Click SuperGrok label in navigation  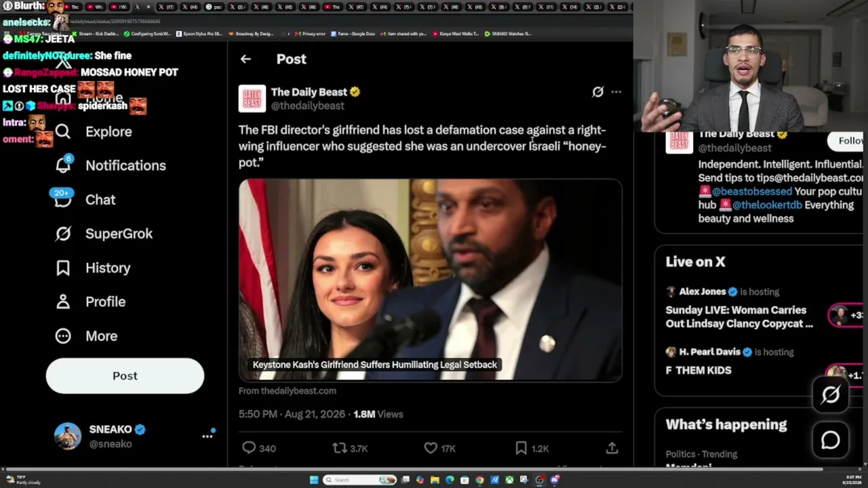[119, 234]
